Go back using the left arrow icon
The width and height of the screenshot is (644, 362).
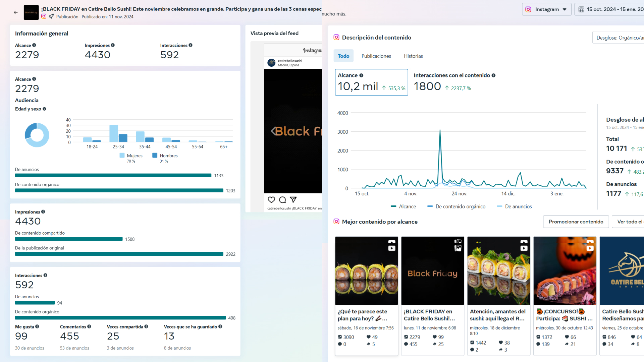(16, 12)
